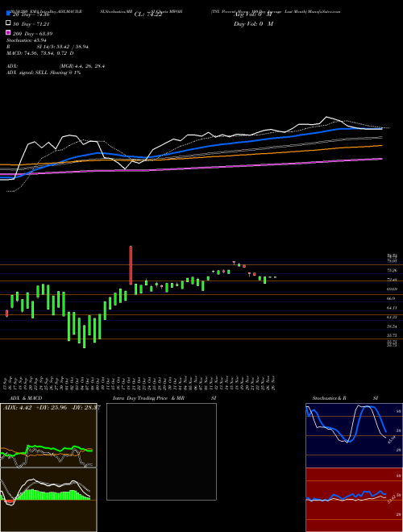Click the white 50 Day legend swatch

[x=8, y=23]
